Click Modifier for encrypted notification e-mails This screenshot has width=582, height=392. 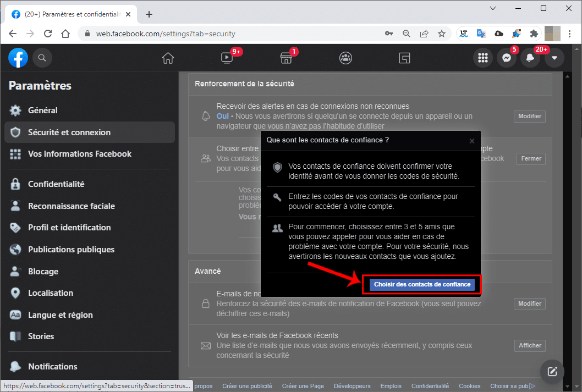coord(530,303)
